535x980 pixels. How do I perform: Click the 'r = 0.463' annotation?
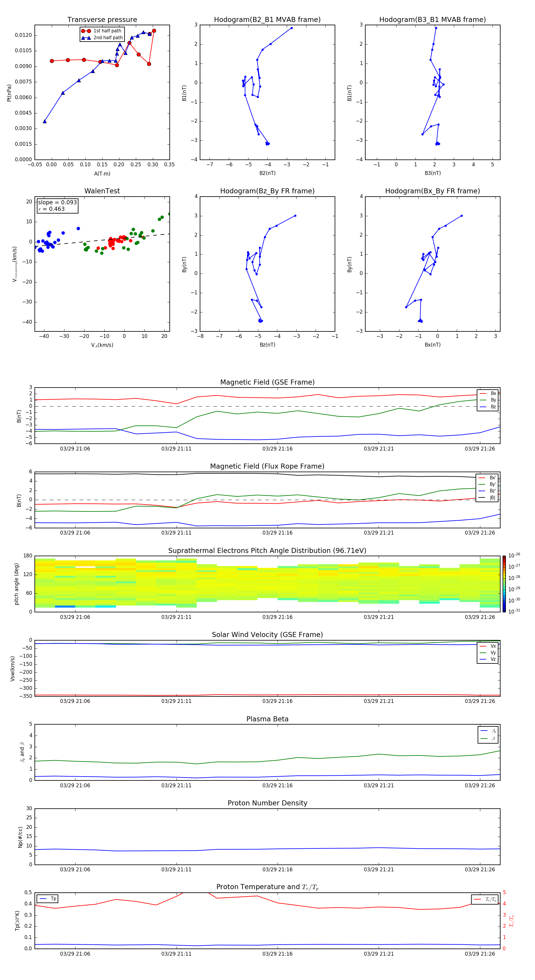tap(51, 209)
